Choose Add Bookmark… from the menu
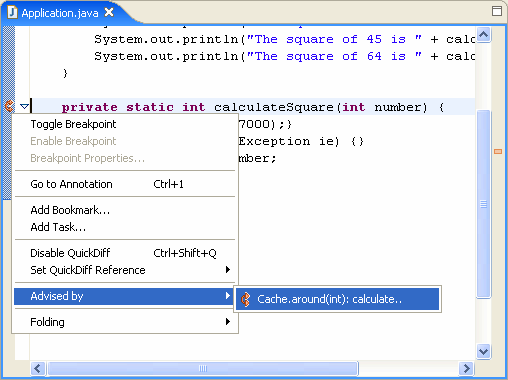Image resolution: width=508 pixels, height=380 pixels. pos(125,210)
